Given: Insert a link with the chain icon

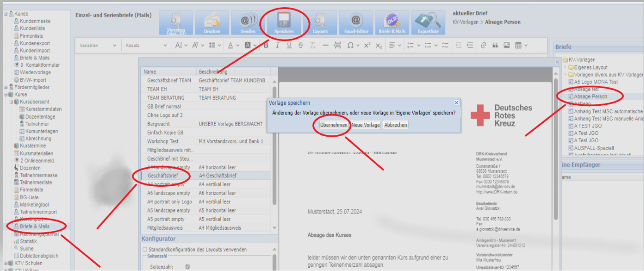Looking at the screenshot, I should coord(483,45).
